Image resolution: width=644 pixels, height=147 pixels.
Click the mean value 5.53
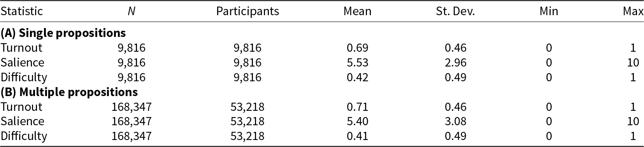tap(357, 63)
